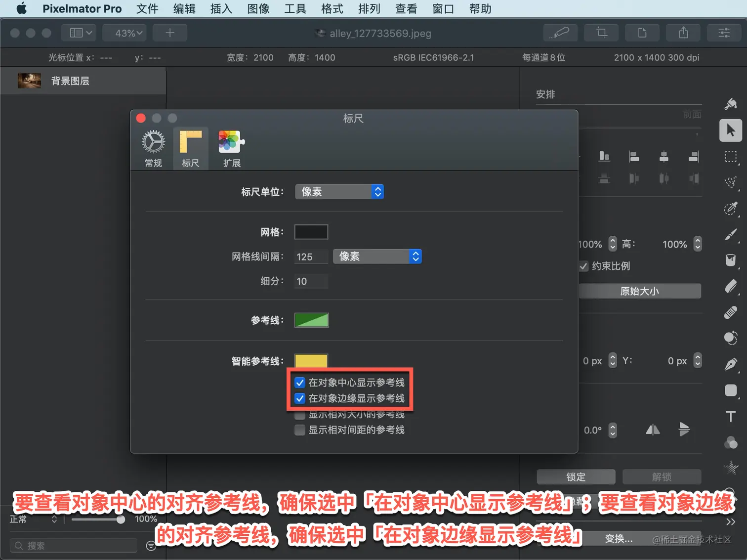Open the 网格线间隔 units dropdown
This screenshot has width=747, height=560.
pos(377,257)
